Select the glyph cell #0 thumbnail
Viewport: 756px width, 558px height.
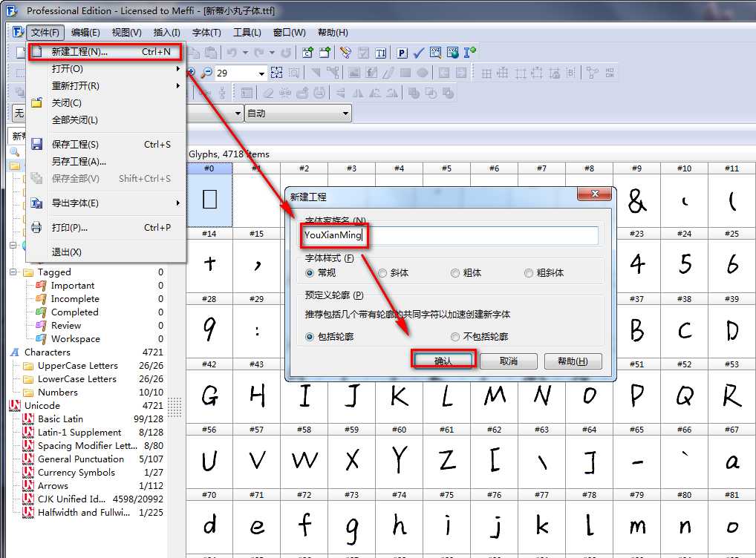tap(209, 200)
